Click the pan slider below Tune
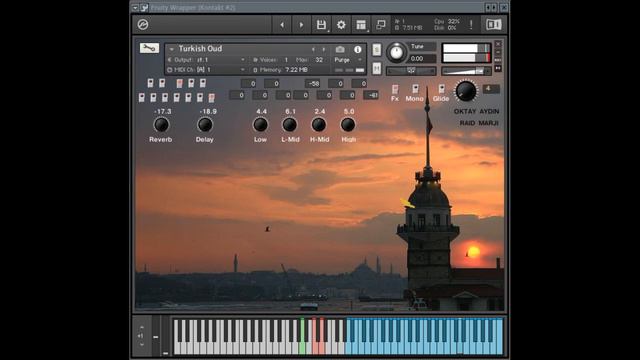The image size is (640, 360). pyautogui.click(x=411, y=71)
